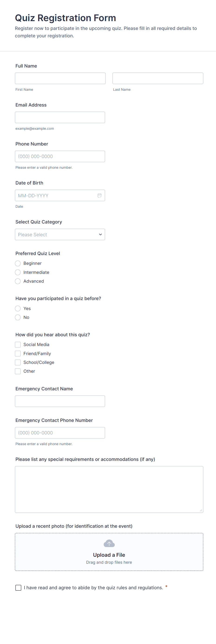The height and width of the screenshot is (644, 216).
Task: Click the special requirements text area
Action: [x=109, y=489]
